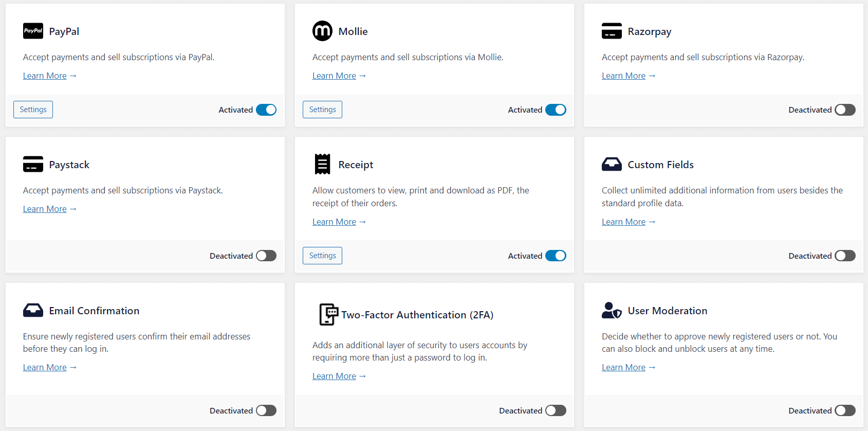Click the Two-Factor Authentication phone icon
The height and width of the screenshot is (431, 868).
coord(328,314)
